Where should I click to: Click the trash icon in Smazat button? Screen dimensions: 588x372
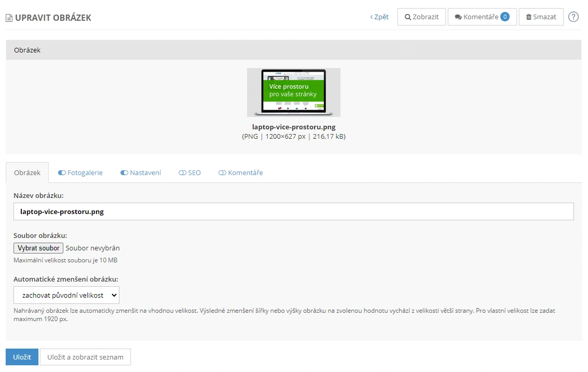(x=528, y=17)
